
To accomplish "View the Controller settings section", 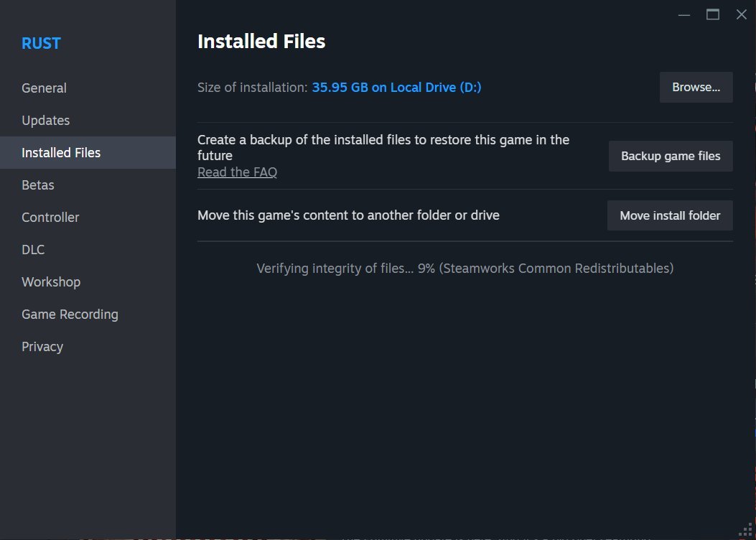I will click(50, 217).
